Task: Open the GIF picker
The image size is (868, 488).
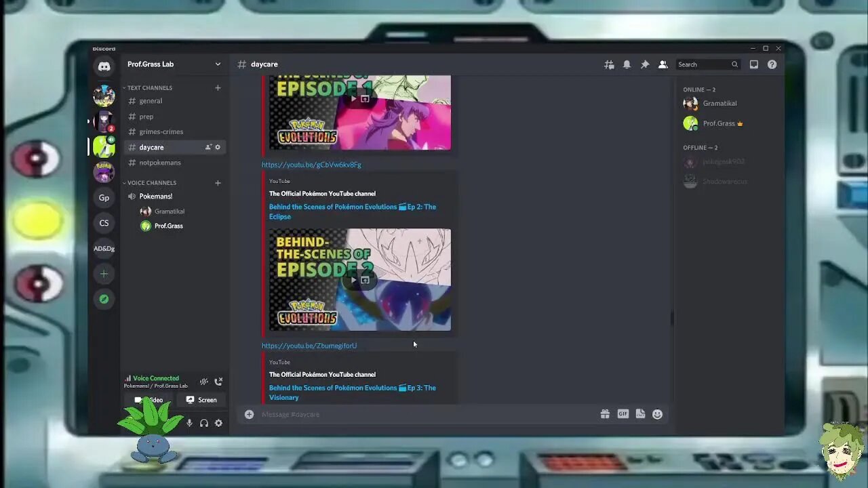Action: [x=623, y=414]
